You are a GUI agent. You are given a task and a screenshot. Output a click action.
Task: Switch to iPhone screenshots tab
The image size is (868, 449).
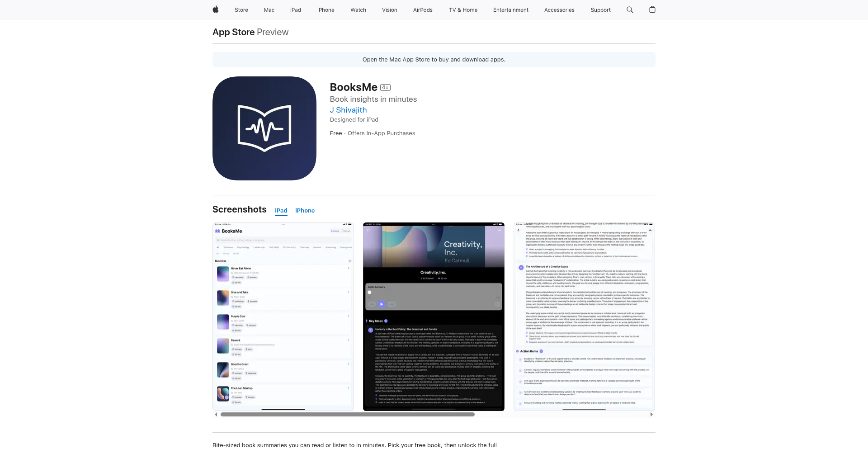(305, 211)
